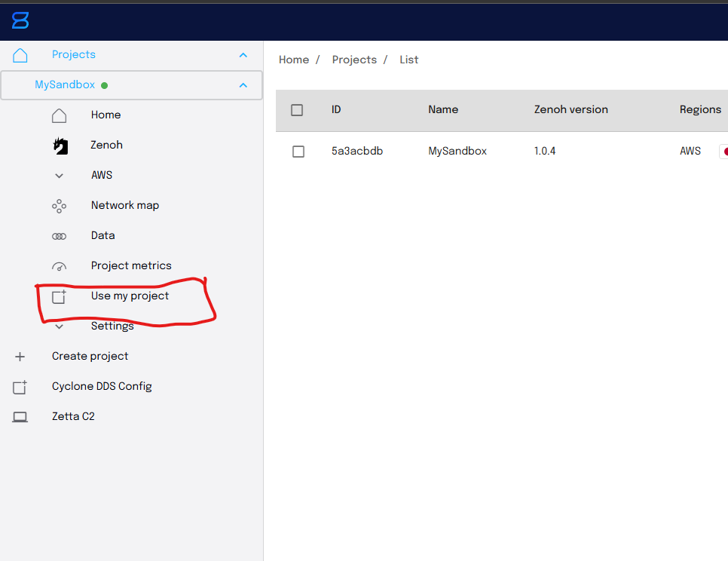Click the Name column header
Image resolution: width=728 pixels, height=561 pixels.
click(x=443, y=109)
